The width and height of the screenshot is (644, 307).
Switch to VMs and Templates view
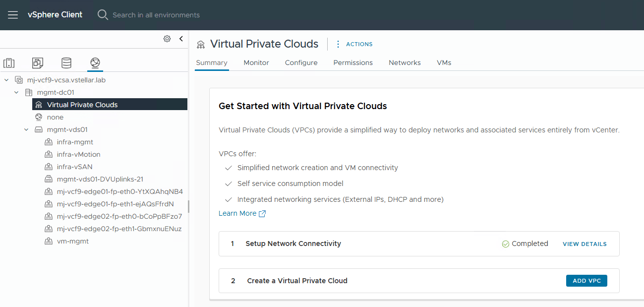coord(38,63)
